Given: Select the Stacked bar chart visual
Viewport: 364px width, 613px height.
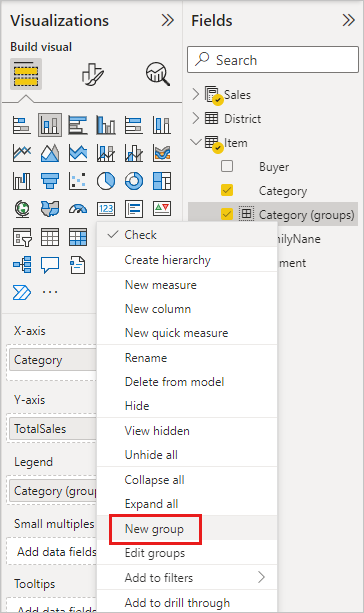Looking at the screenshot, I should point(22,125).
